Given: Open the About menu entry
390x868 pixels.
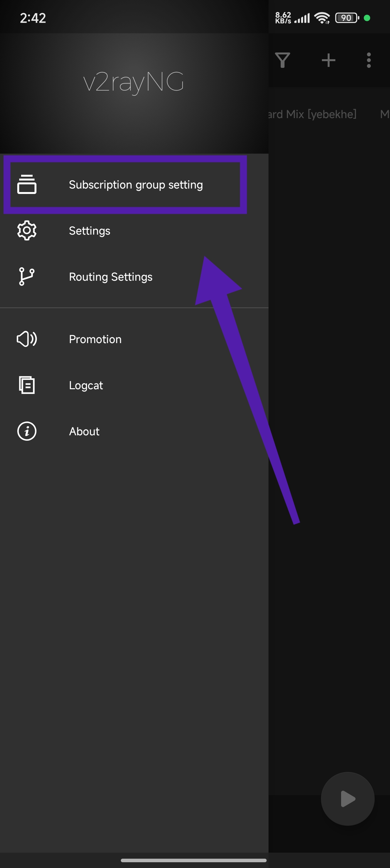Looking at the screenshot, I should pos(134,431).
